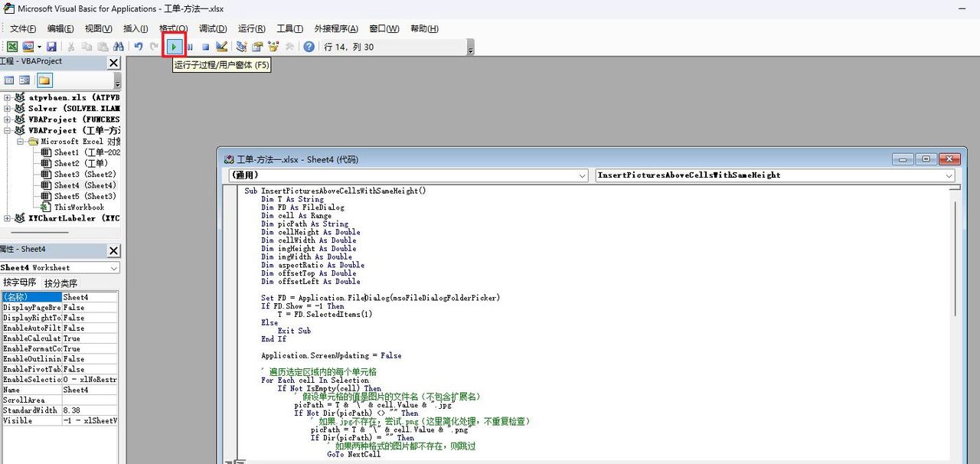Switch to 按字母序 properties tab
This screenshot has width=980, height=464.
click(x=20, y=283)
